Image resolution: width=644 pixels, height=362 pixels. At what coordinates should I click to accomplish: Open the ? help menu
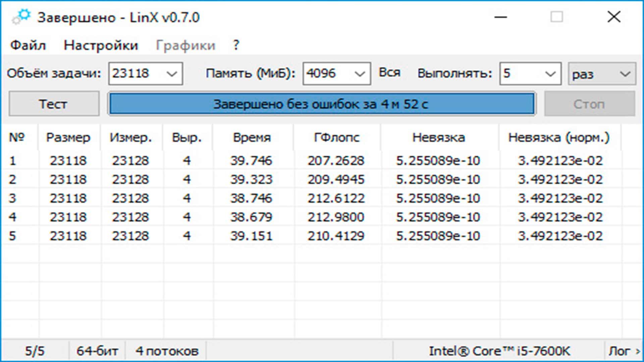tap(236, 45)
